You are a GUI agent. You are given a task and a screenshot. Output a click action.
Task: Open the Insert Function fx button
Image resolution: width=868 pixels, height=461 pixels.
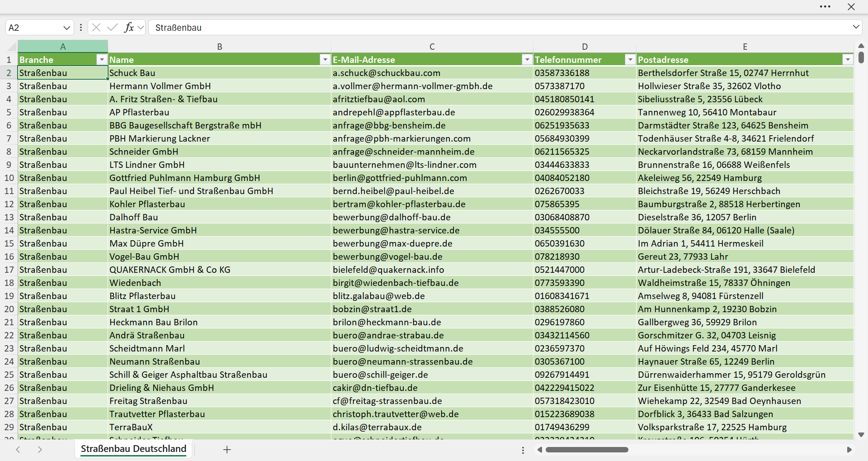[129, 28]
